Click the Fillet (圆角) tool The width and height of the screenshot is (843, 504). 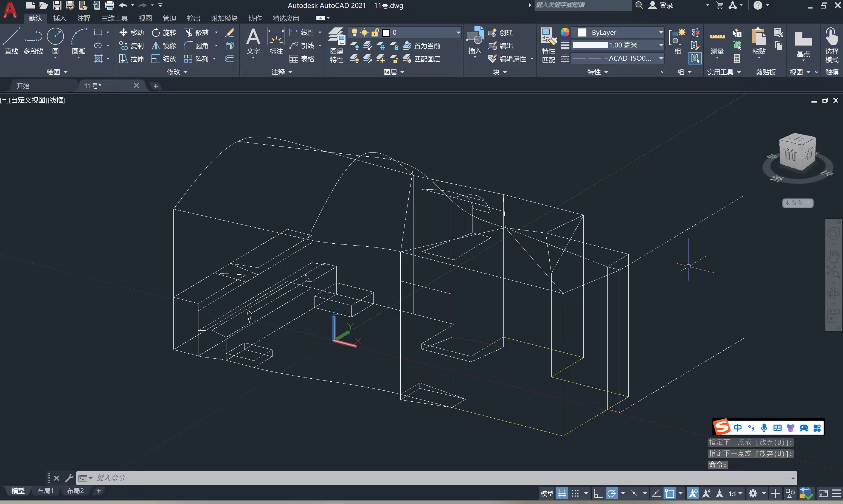pos(197,46)
